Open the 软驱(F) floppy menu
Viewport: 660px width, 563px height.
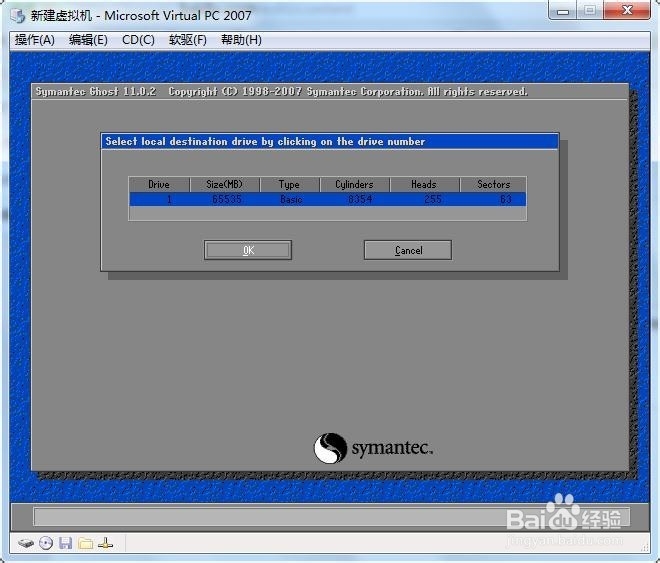click(187, 40)
